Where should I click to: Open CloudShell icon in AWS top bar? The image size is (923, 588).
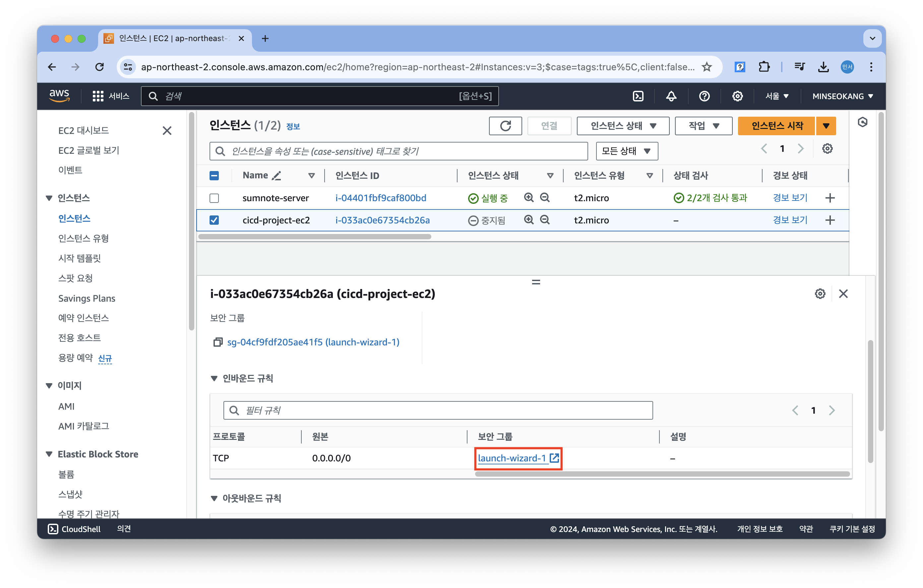coord(638,96)
